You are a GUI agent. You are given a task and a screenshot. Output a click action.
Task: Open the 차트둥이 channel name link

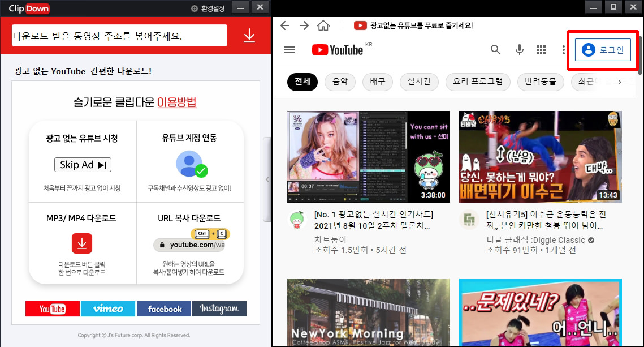(x=330, y=239)
